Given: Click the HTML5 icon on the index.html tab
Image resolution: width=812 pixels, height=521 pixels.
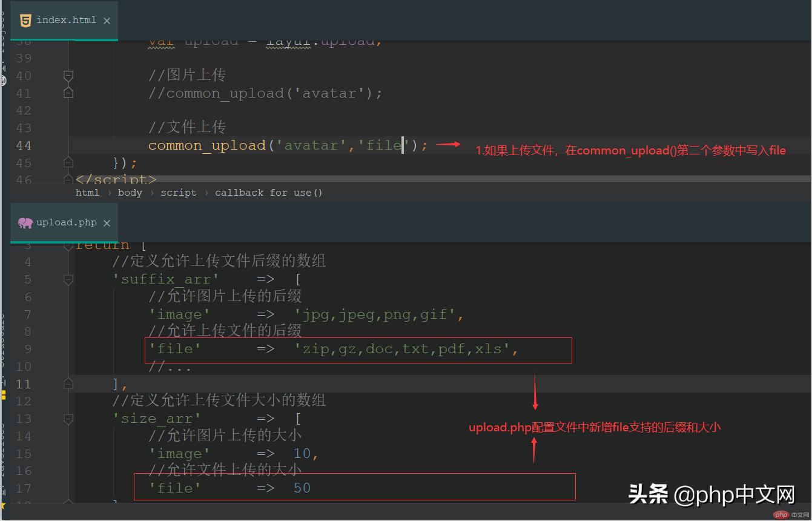Looking at the screenshot, I should click(25, 20).
